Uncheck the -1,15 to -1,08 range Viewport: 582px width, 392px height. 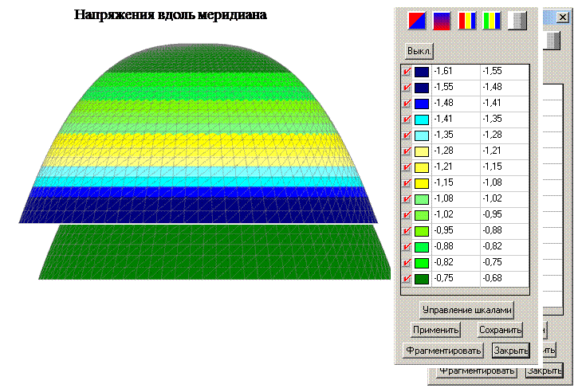407,182
